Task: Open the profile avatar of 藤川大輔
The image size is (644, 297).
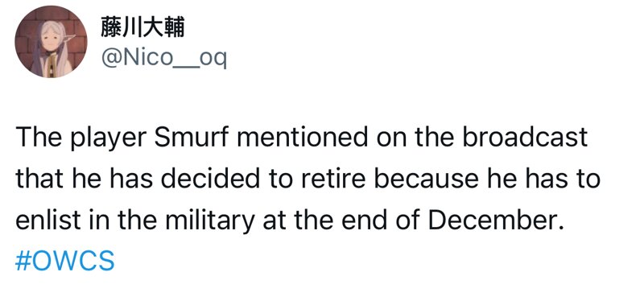Action: click(51, 42)
